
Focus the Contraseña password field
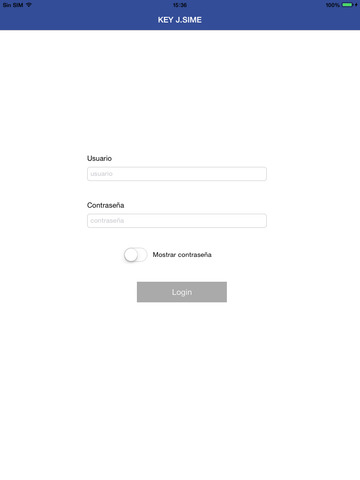click(177, 221)
